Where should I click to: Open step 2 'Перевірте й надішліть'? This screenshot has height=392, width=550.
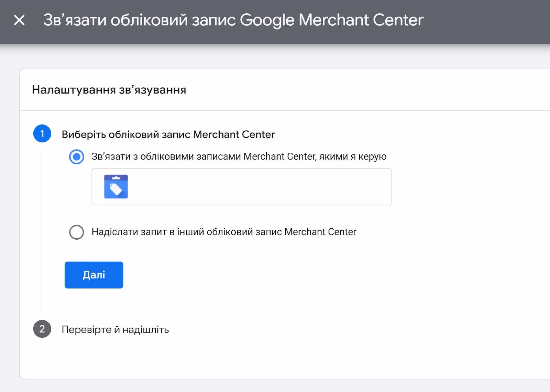pos(115,329)
